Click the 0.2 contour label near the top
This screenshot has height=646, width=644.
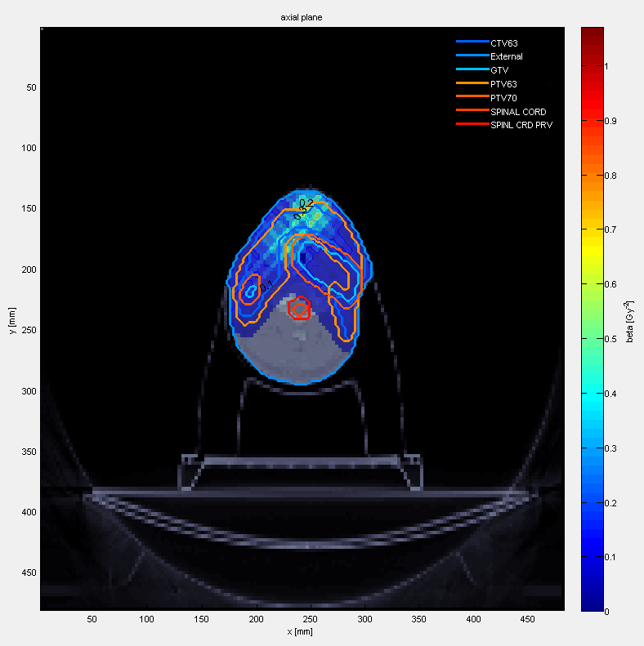[306, 203]
